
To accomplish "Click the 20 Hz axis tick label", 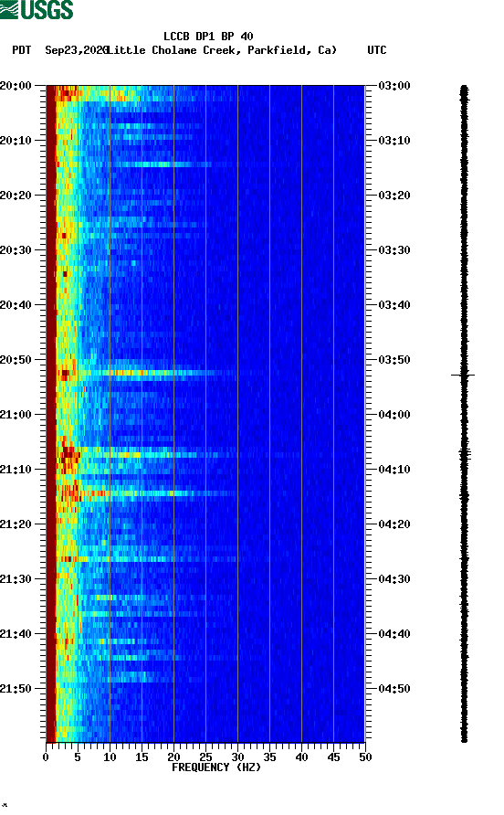I will [x=173, y=757].
